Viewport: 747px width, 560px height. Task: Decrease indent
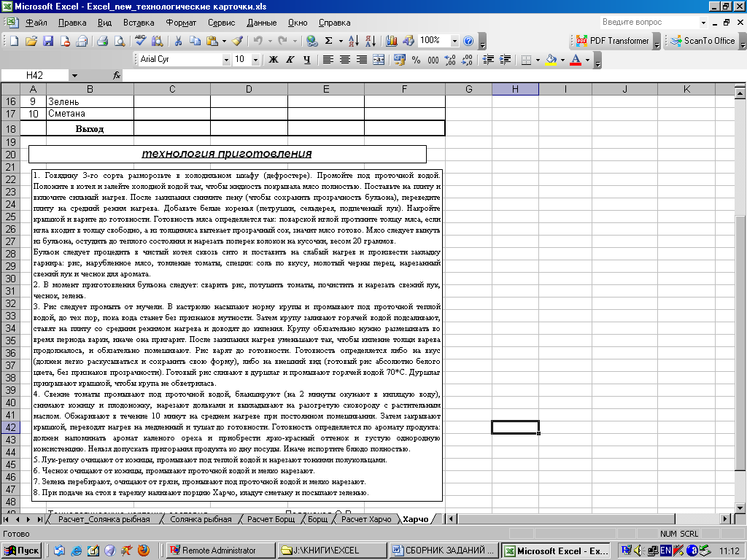[488, 60]
